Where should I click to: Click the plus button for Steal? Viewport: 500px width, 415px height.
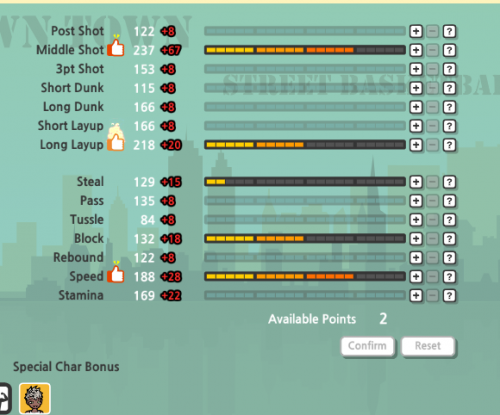[416, 182]
